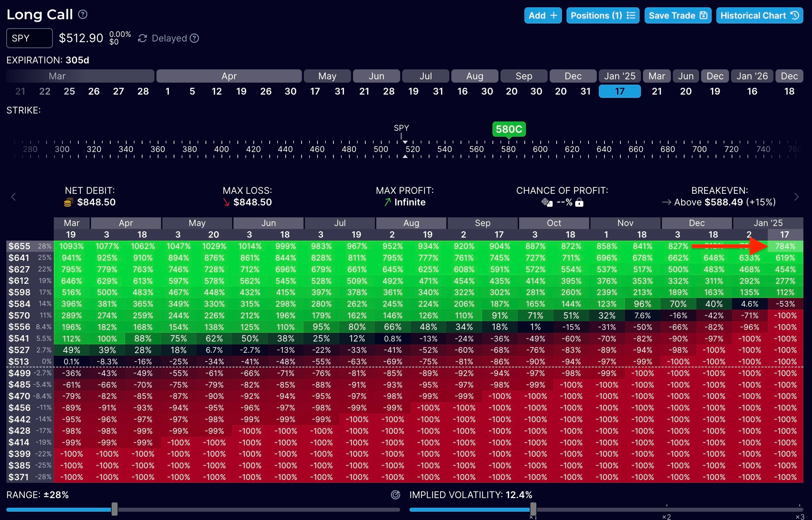Select the Jun expiration next to May
The image size is (812, 520).
pyautogui.click(x=376, y=76)
